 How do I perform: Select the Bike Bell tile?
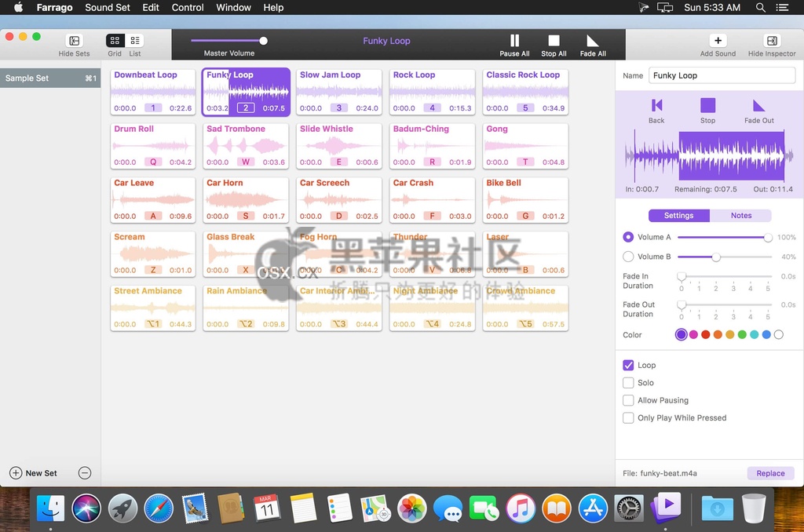point(525,200)
